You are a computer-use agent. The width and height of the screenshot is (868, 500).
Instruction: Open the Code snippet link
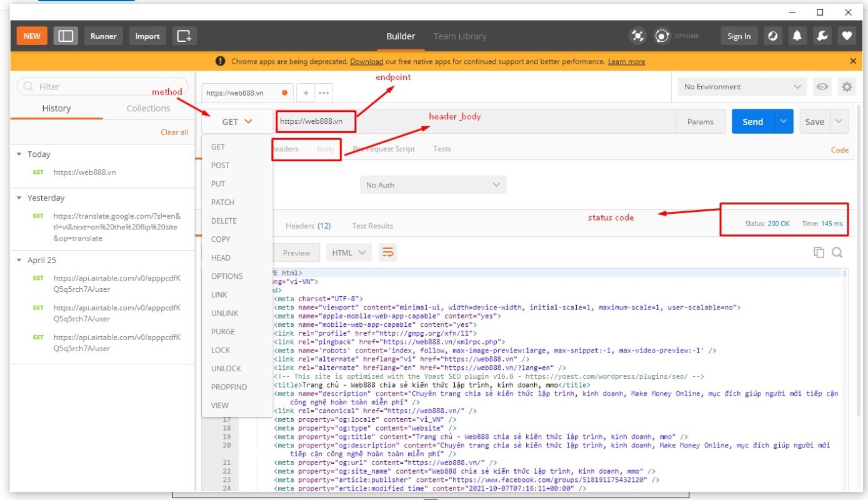(840, 149)
